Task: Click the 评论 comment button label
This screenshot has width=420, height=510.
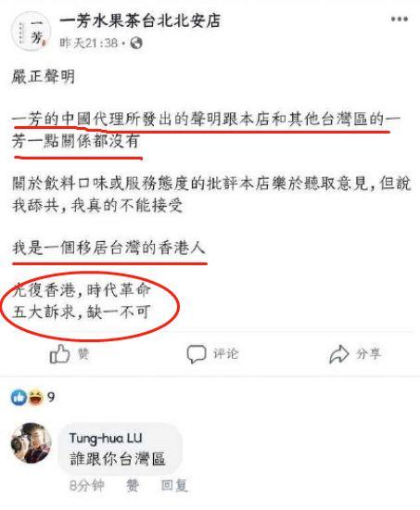Action: point(226,353)
